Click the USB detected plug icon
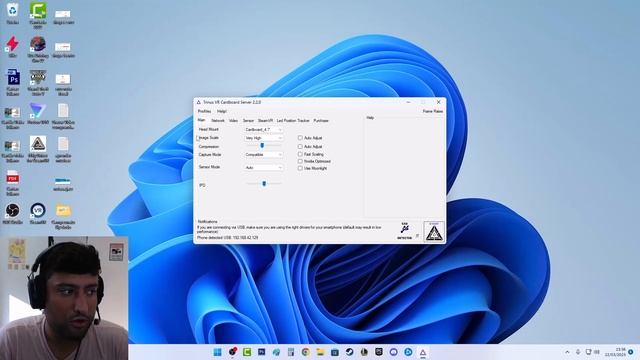 tap(404, 231)
